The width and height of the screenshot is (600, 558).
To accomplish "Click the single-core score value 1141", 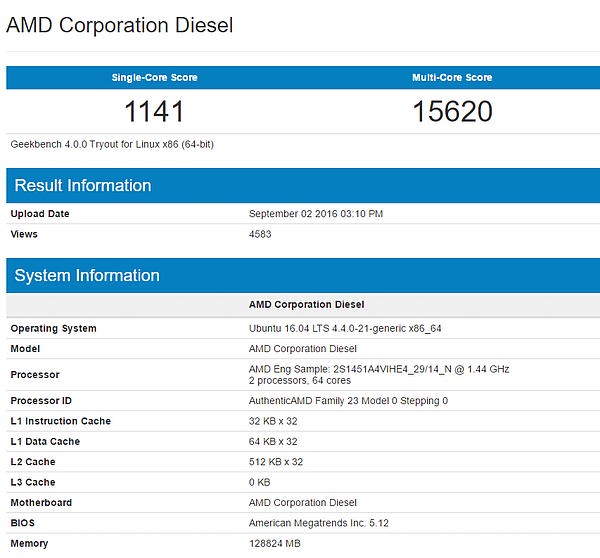I will [154, 111].
